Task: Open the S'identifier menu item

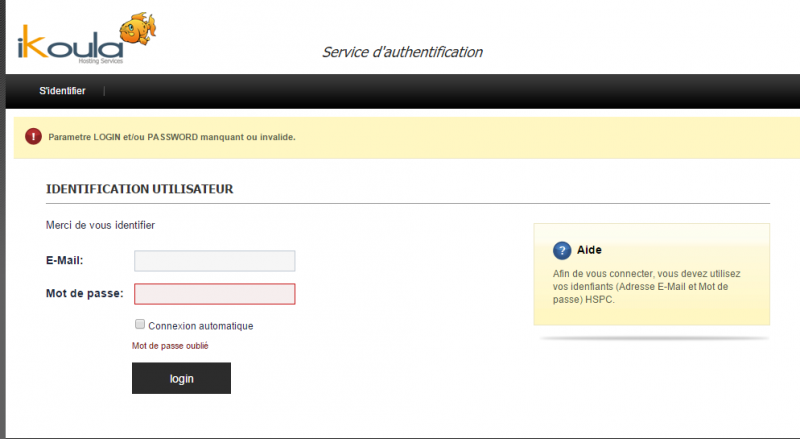Action: point(62,91)
